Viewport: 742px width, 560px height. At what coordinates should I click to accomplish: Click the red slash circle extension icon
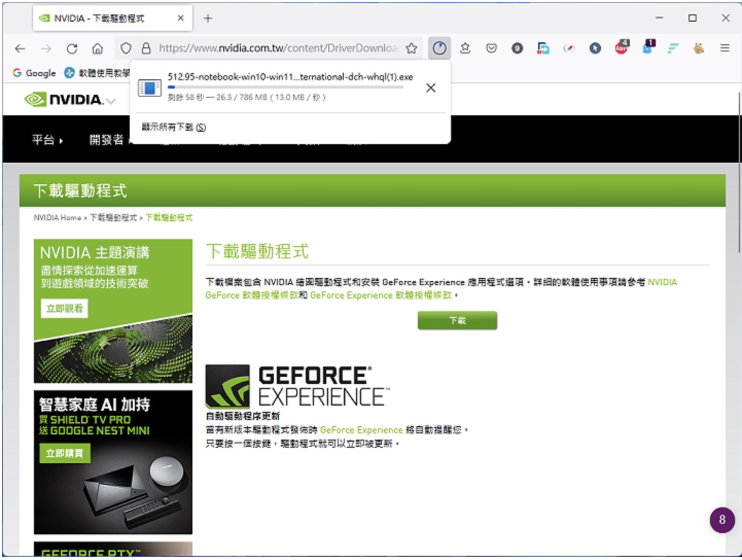pos(569,48)
